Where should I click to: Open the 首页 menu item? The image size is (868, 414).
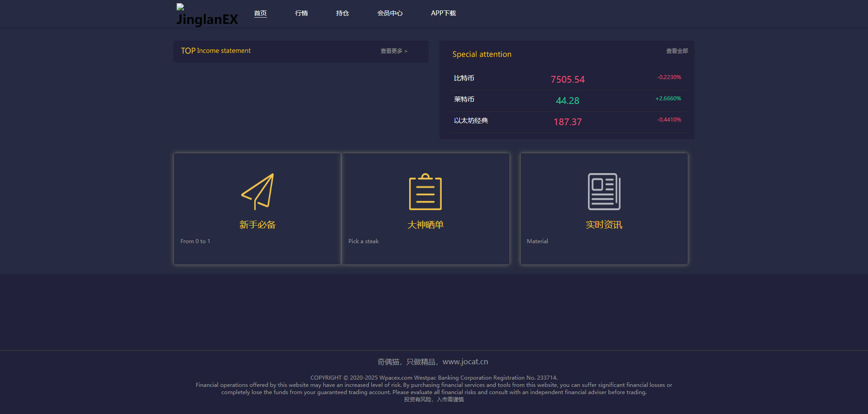point(260,13)
